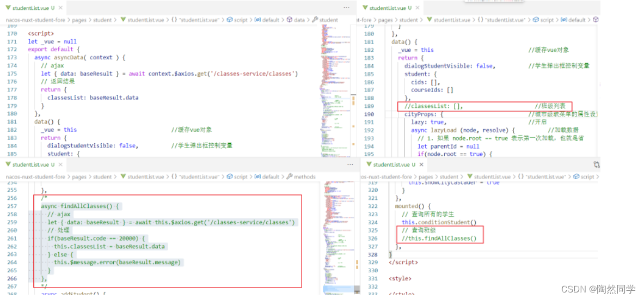Click 'cids: [],' code line

click(x=426, y=82)
